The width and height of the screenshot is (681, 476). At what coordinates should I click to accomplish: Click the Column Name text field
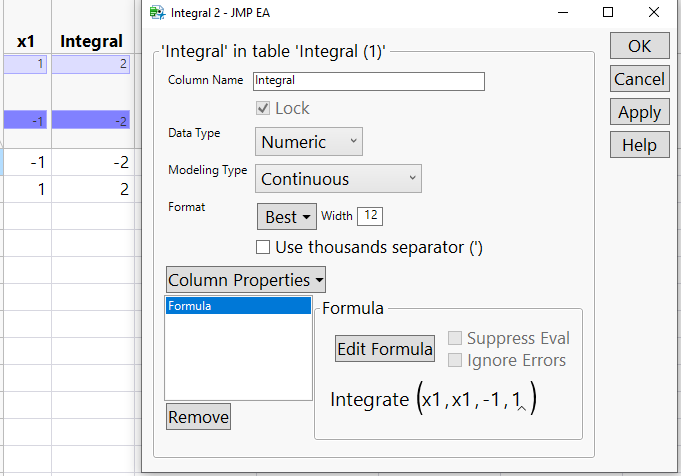(368, 81)
